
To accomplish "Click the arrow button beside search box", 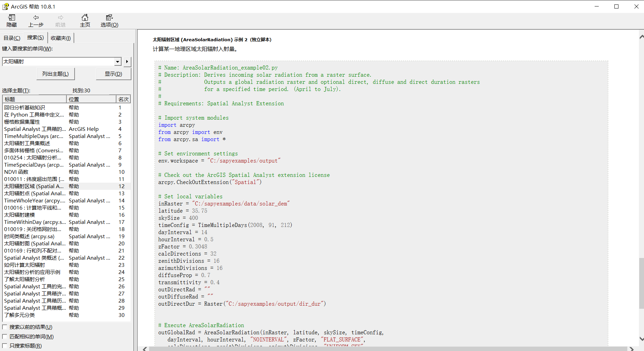I will click(127, 62).
